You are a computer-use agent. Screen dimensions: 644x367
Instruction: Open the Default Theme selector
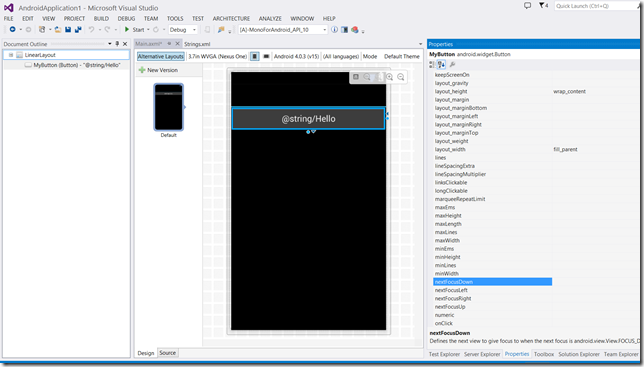click(x=402, y=56)
